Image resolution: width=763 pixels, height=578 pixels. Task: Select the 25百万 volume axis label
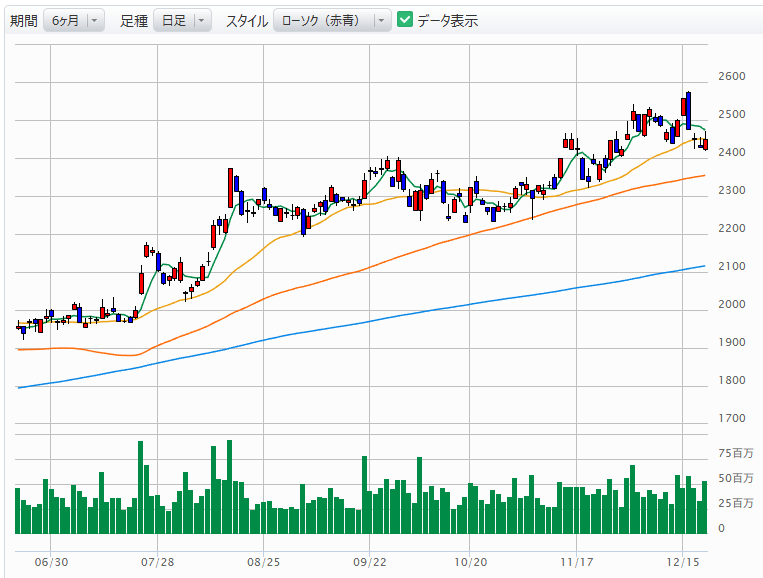click(735, 503)
